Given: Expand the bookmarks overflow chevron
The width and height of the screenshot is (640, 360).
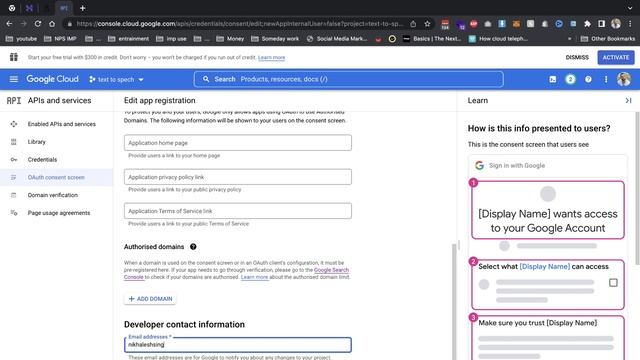Looking at the screenshot, I should click(x=569, y=39).
